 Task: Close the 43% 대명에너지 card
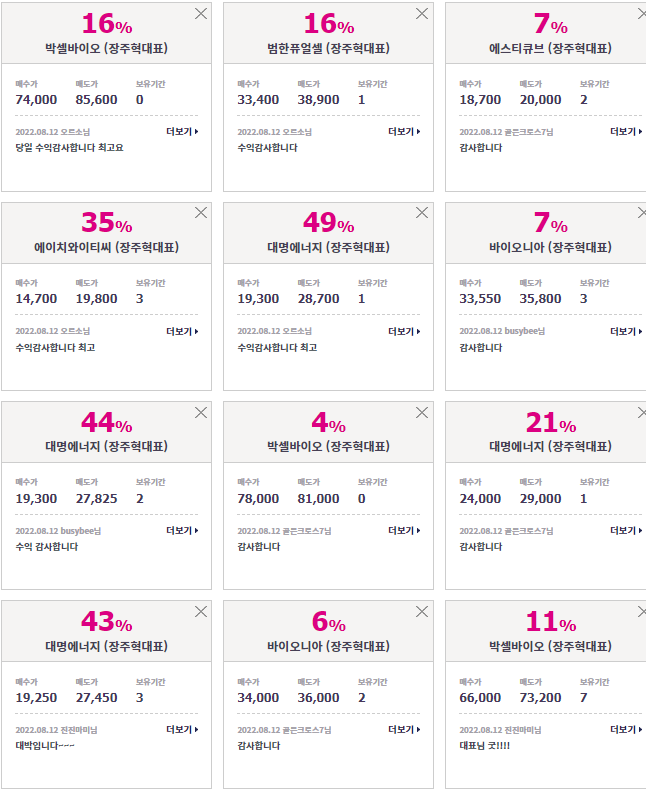click(x=201, y=612)
